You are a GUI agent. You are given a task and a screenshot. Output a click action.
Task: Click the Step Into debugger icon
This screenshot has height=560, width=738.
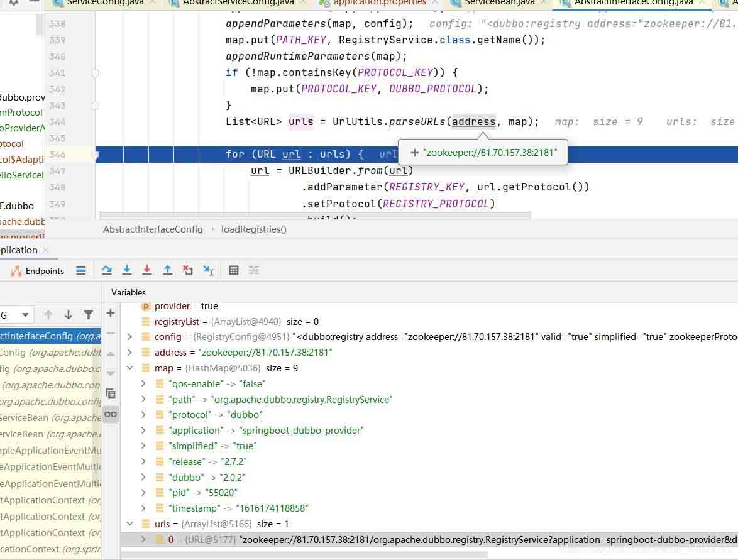(x=126, y=270)
